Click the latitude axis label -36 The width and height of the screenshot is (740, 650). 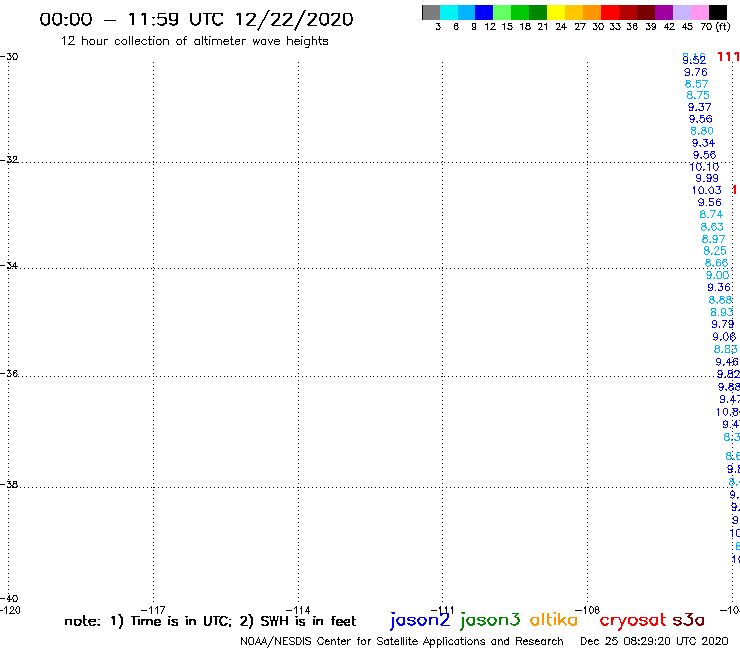coord(9,373)
